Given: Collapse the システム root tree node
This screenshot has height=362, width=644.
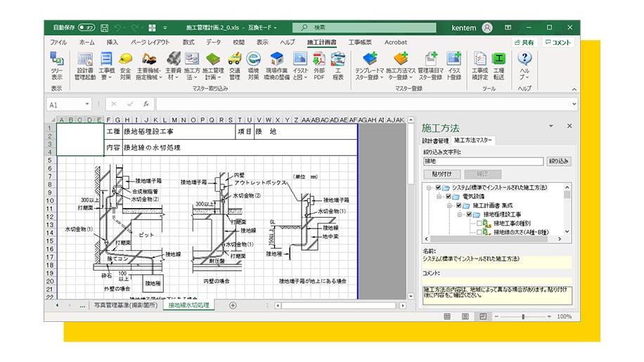Looking at the screenshot, I should tap(429, 188).
